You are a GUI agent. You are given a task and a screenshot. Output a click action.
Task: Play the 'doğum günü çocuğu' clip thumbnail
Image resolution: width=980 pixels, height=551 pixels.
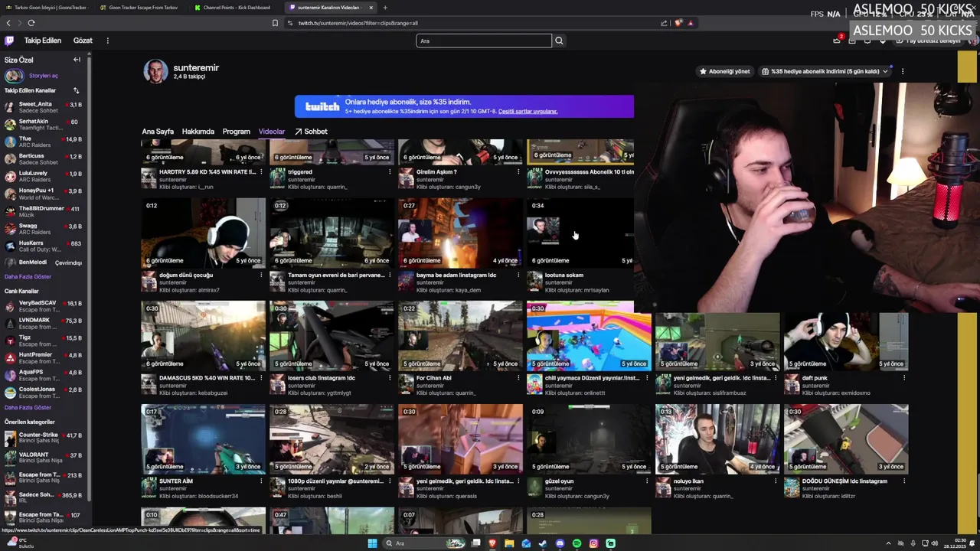203,233
